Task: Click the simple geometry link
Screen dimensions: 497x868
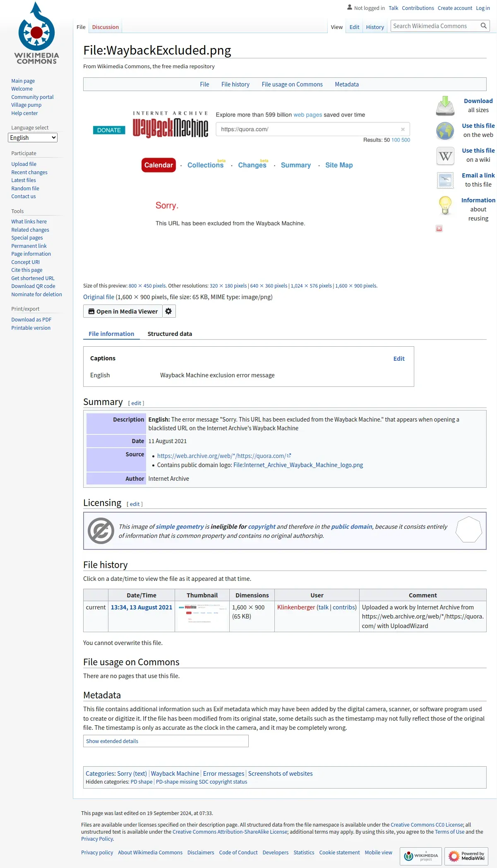Action: pyautogui.click(x=180, y=527)
